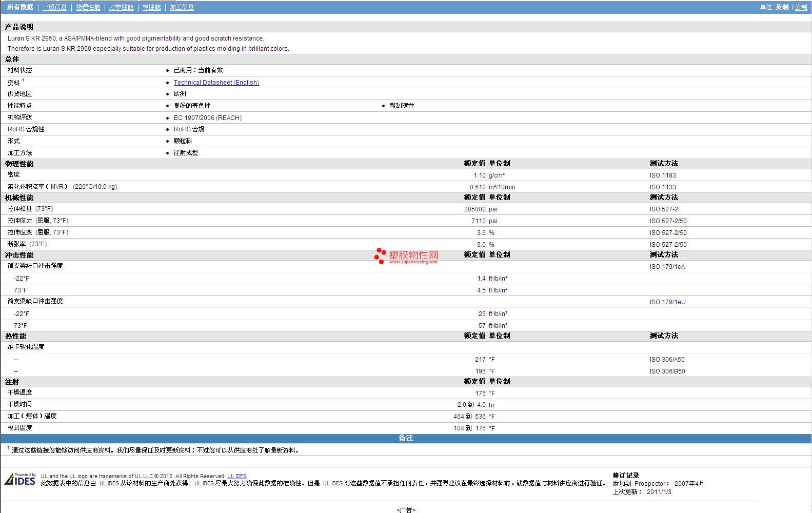Click the red-dot 塑胶物性网 watermark logo
The image size is (812, 513).
(406, 256)
